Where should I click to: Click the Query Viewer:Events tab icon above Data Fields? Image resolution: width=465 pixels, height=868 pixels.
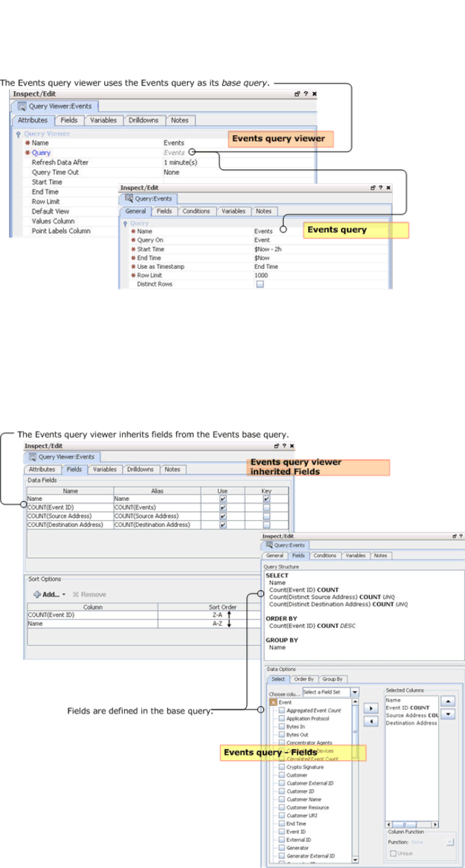[x=32, y=456]
